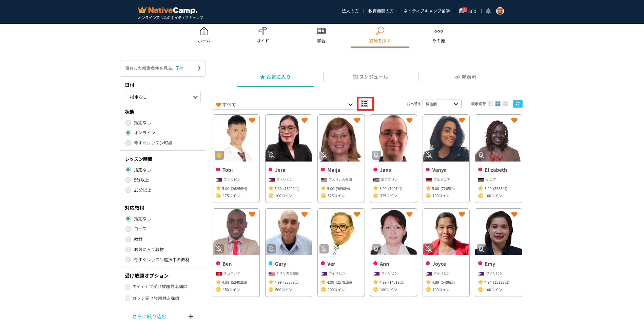Open the 評価順 sort dropdown

442,104
